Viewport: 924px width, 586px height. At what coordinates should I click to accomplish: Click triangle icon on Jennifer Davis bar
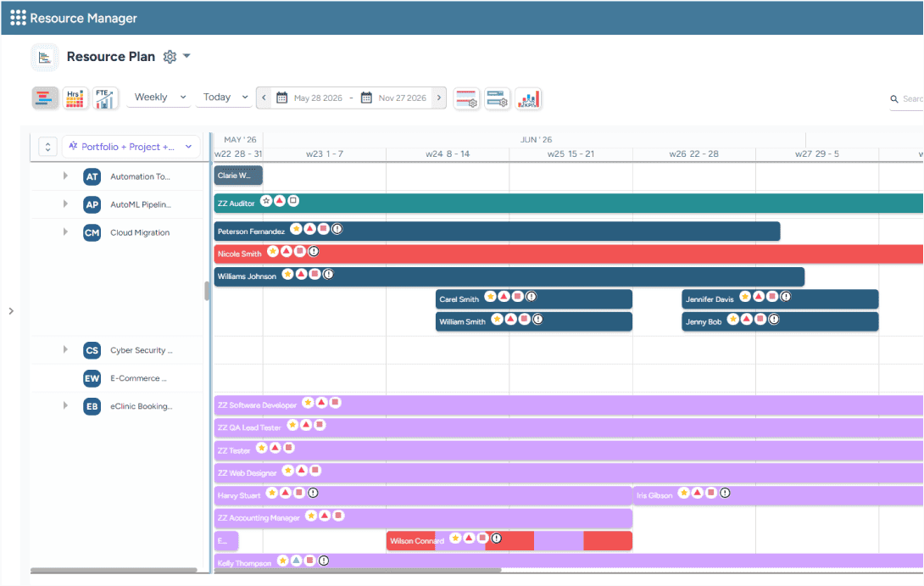click(x=759, y=297)
